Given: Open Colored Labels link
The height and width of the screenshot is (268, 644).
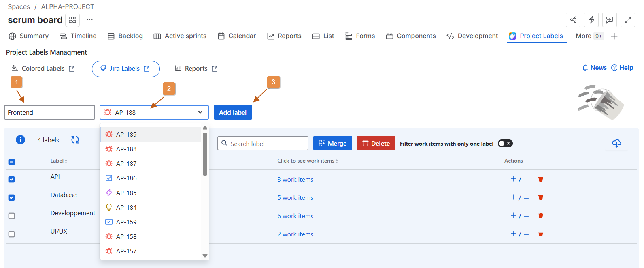Looking at the screenshot, I should point(43,69).
